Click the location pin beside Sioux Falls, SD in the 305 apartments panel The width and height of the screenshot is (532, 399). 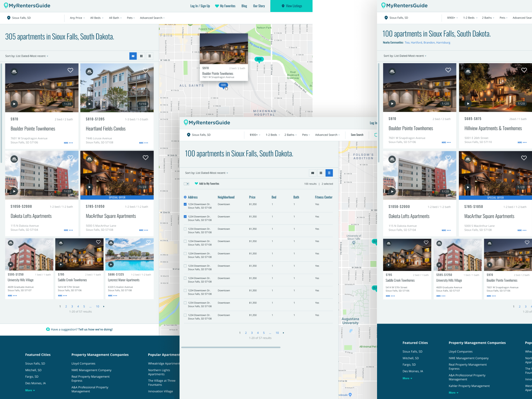[x=9, y=18]
